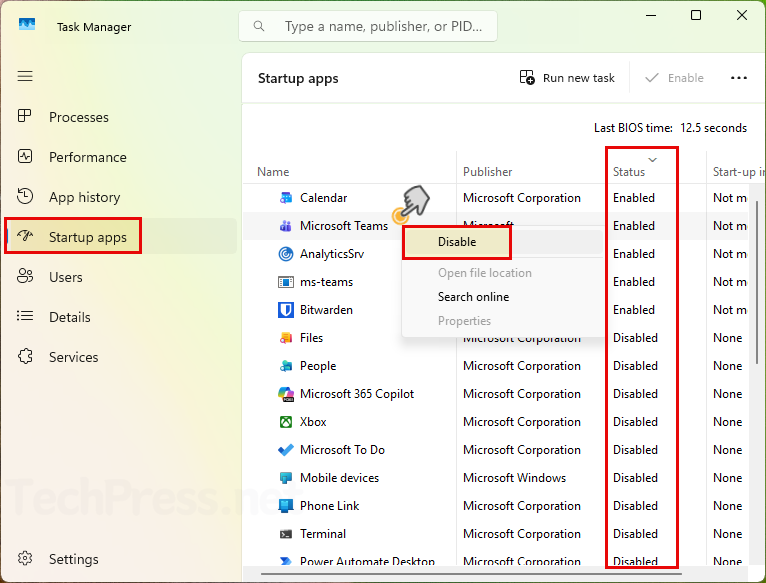This screenshot has width=766, height=583.
Task: Click the Microsoft Teams row icon
Action: (x=286, y=226)
